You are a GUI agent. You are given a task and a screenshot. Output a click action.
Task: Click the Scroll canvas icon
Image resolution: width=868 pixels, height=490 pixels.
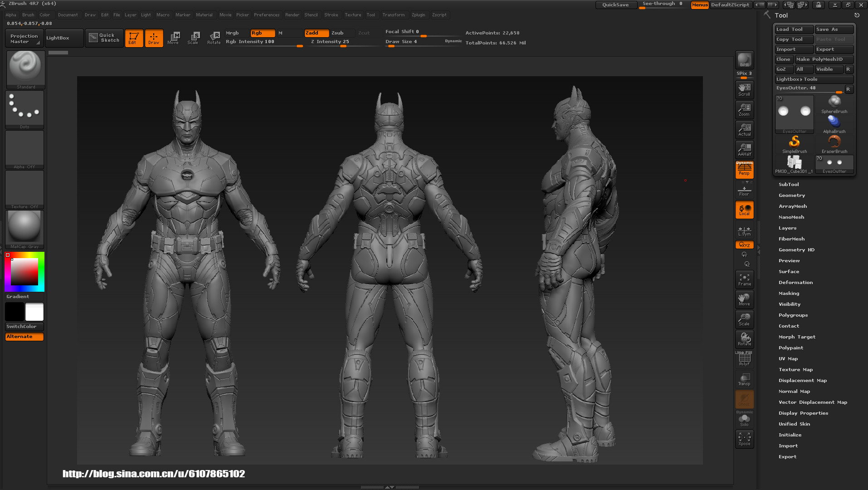coord(744,90)
